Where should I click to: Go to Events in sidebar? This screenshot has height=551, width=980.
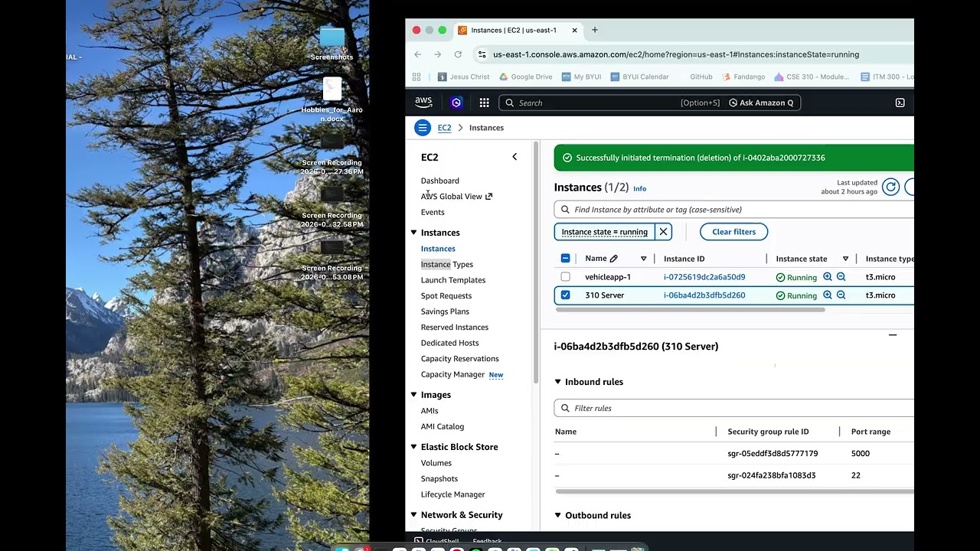432,212
